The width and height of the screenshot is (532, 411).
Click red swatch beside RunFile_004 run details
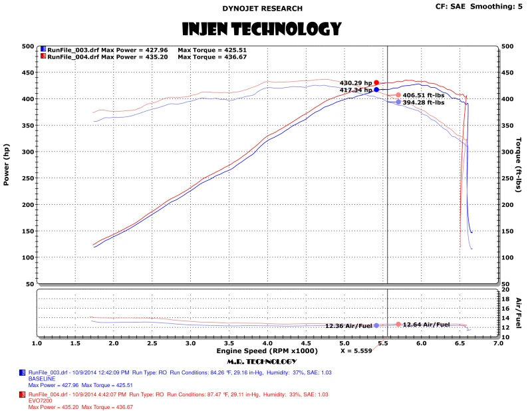point(24,394)
